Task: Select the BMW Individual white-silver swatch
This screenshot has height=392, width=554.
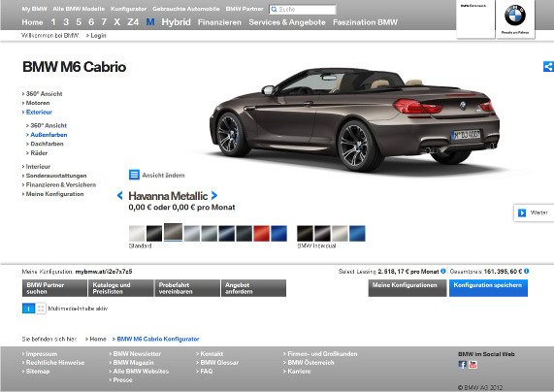Action: point(340,234)
